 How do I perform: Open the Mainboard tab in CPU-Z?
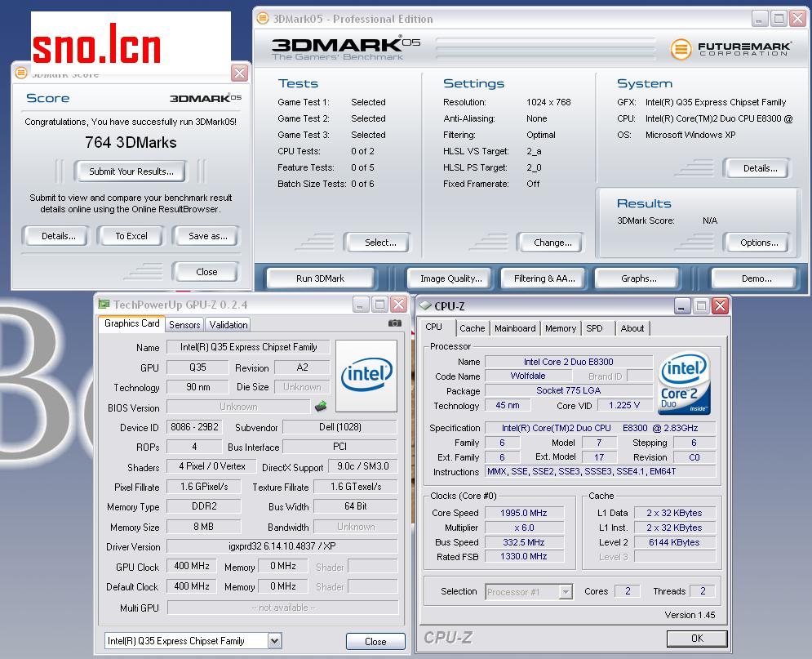point(515,328)
